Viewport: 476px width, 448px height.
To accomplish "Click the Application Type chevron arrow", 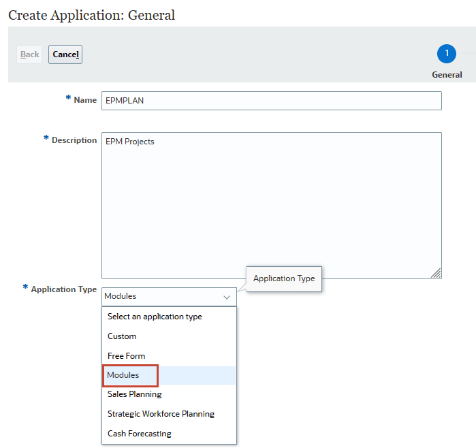I will coord(227,297).
